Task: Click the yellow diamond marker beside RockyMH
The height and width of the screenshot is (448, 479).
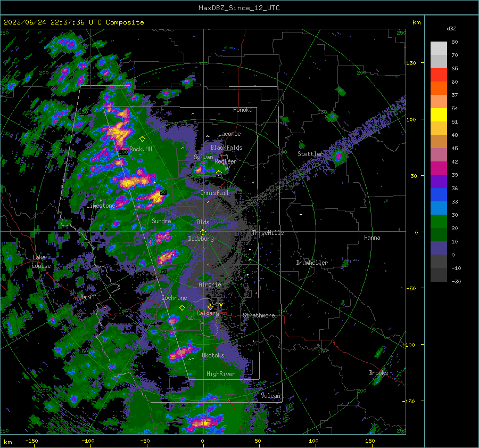Action: [x=142, y=139]
